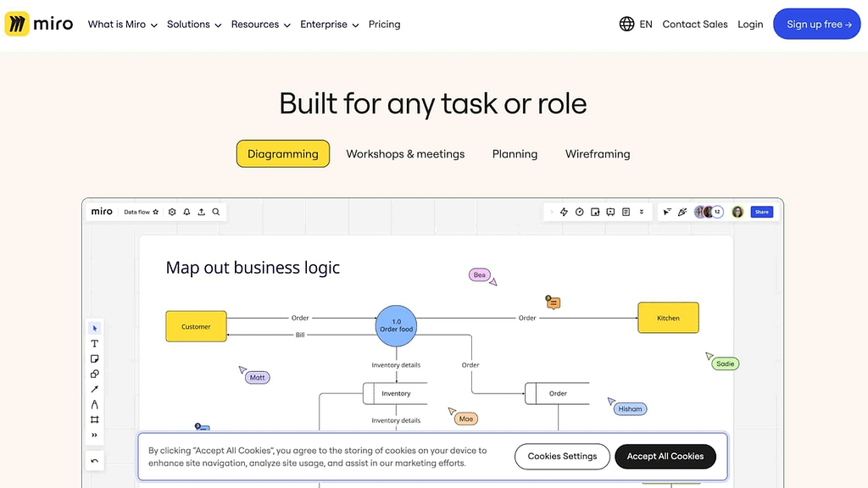The height and width of the screenshot is (488, 868).
Task: Click the blue Share button
Action: pos(762,212)
